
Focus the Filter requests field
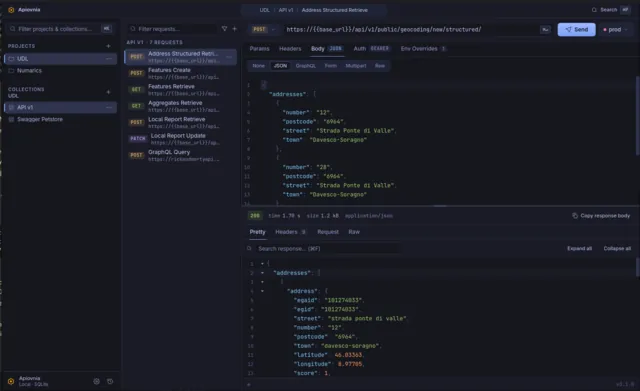pyautogui.click(x=173, y=29)
